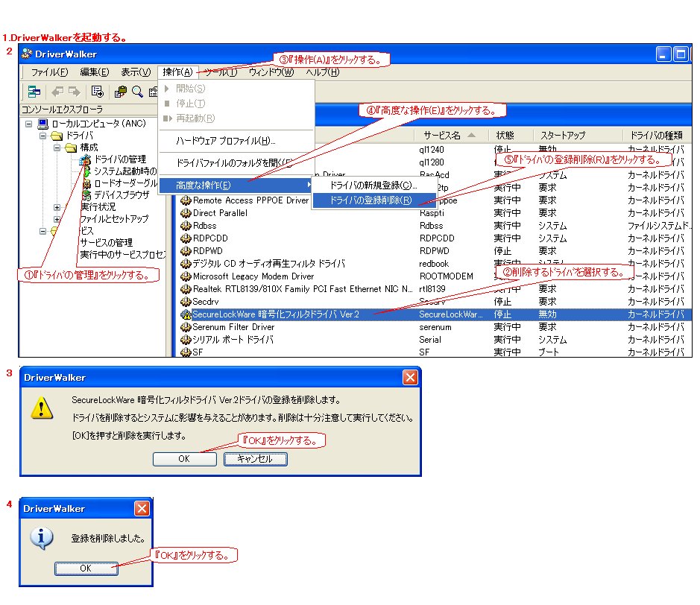Click gear icon next to シリアル ポート ドライバ

pyautogui.click(x=186, y=340)
